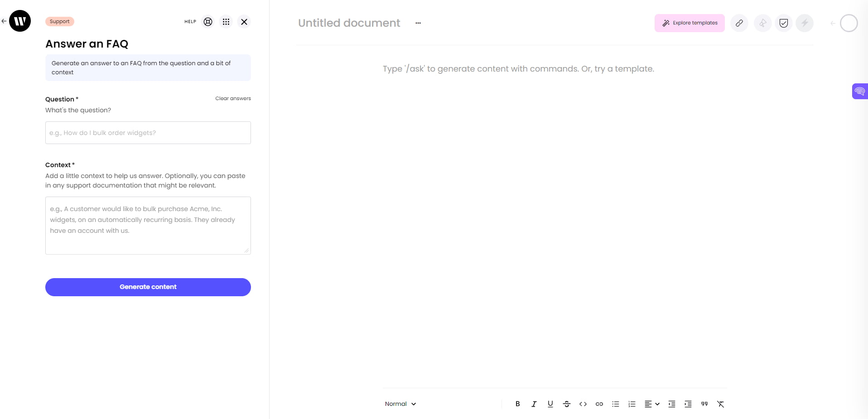
Task: Toggle strikethrough formatting
Action: click(566, 404)
